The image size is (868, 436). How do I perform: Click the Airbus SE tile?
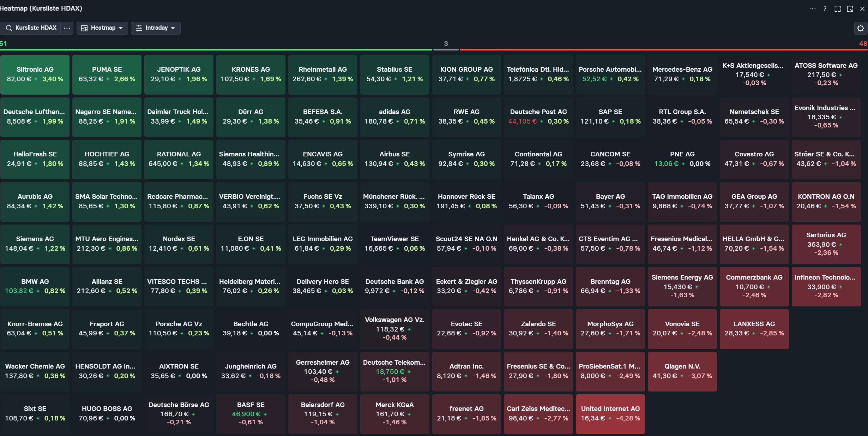(395, 159)
